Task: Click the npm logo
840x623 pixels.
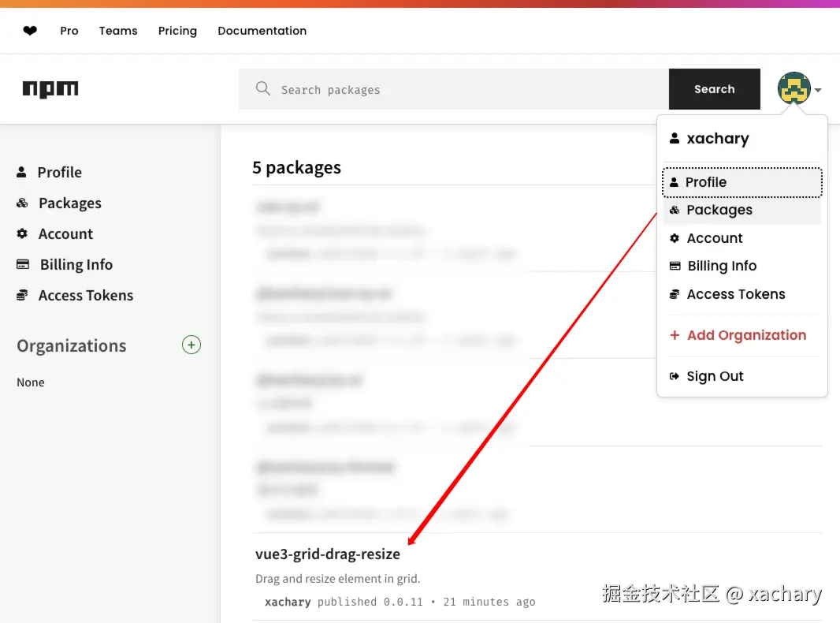Action: [x=50, y=88]
